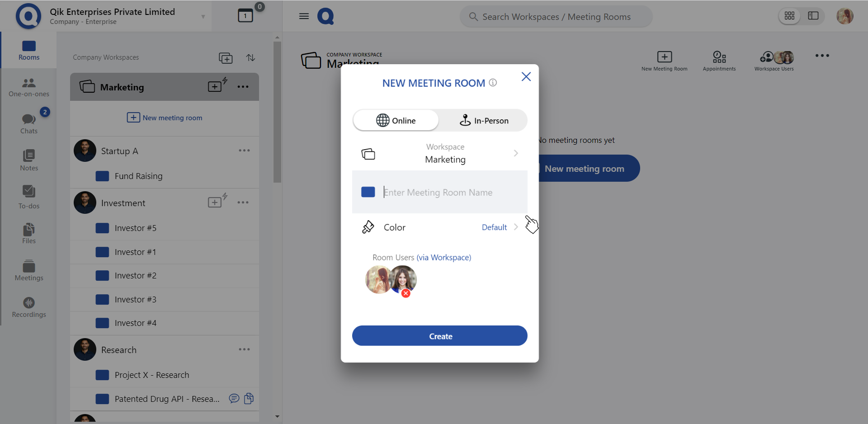Image resolution: width=868 pixels, height=424 pixels.
Task: Open the To-dos sidebar section
Action: (29, 197)
